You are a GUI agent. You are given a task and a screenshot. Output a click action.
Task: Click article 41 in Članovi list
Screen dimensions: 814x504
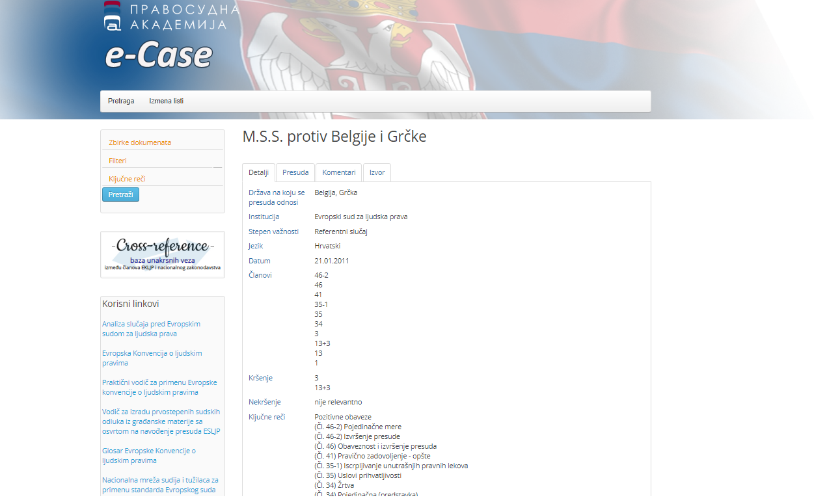318,295
